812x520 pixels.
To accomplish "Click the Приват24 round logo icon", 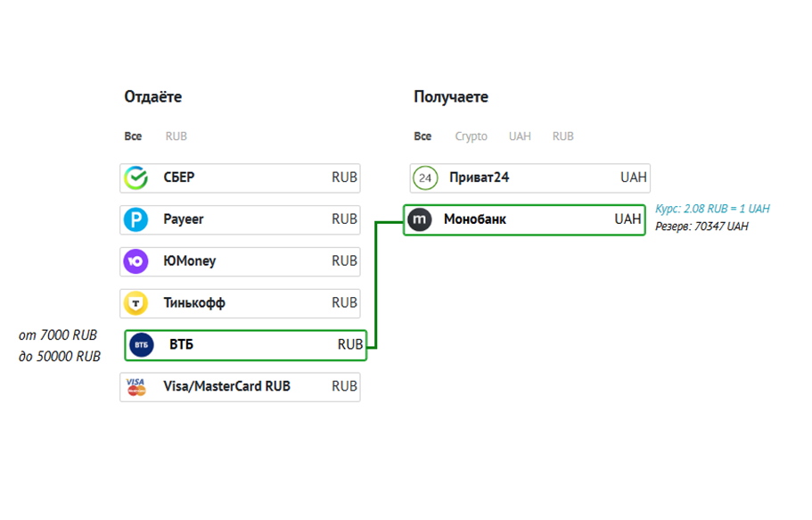I will click(x=425, y=177).
